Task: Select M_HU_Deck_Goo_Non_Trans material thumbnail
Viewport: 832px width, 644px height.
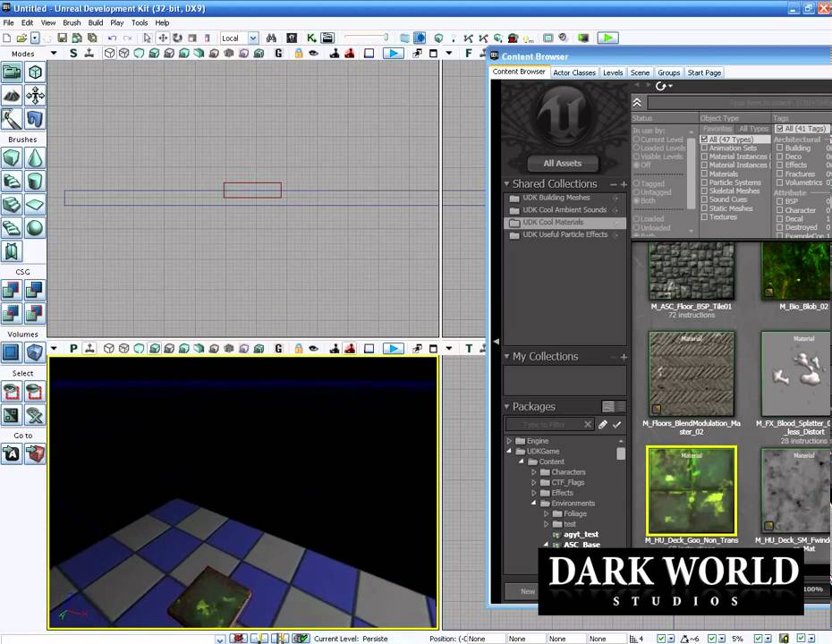Action: (692, 491)
